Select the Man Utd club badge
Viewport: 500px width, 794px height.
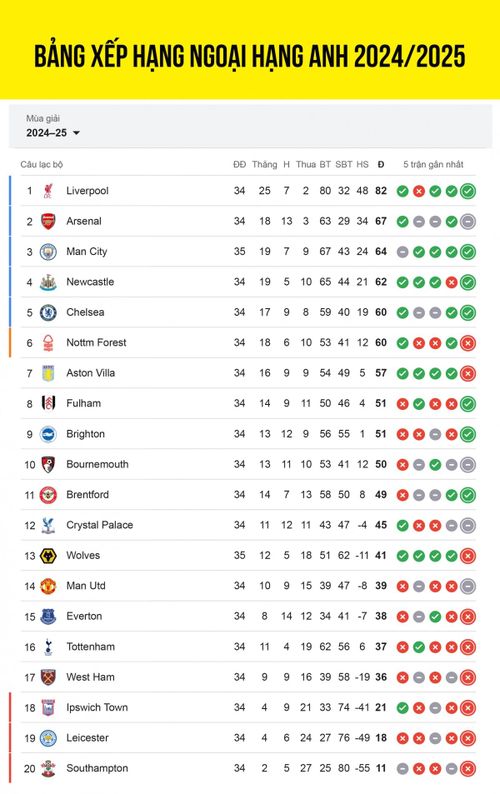pyautogui.click(x=48, y=586)
